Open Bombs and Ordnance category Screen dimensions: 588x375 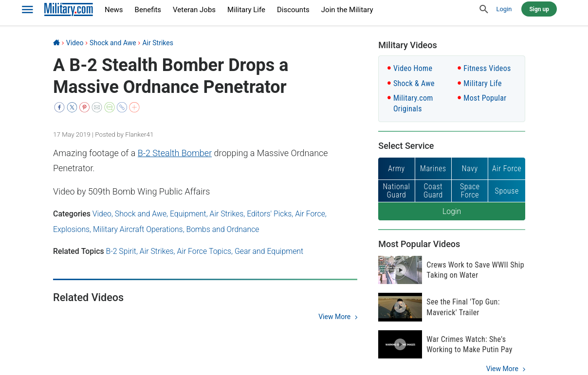pyautogui.click(x=222, y=230)
